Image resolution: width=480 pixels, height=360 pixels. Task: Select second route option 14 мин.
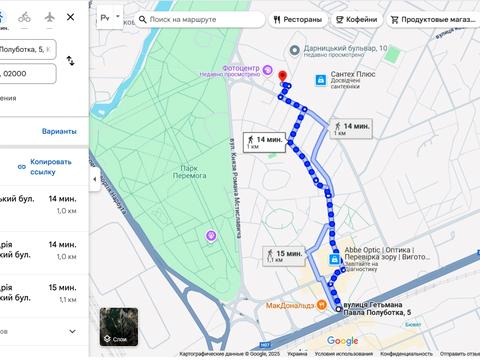(44, 253)
